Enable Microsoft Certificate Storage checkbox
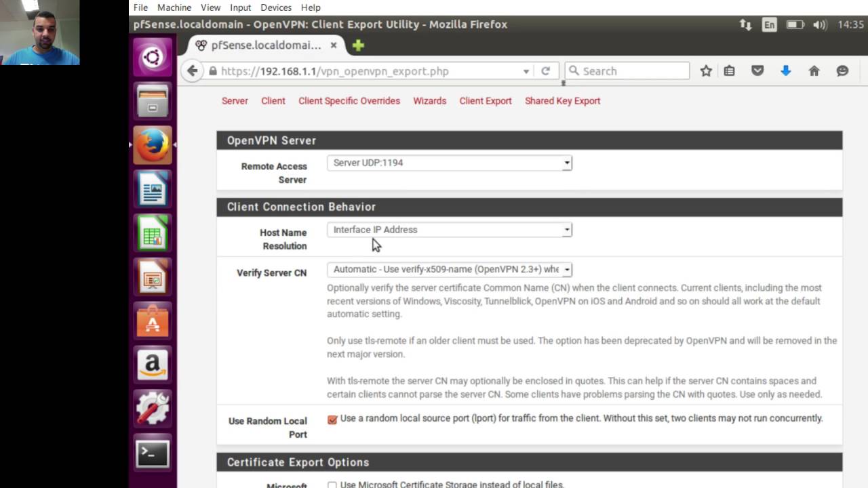This screenshot has width=868, height=488. [x=332, y=485]
